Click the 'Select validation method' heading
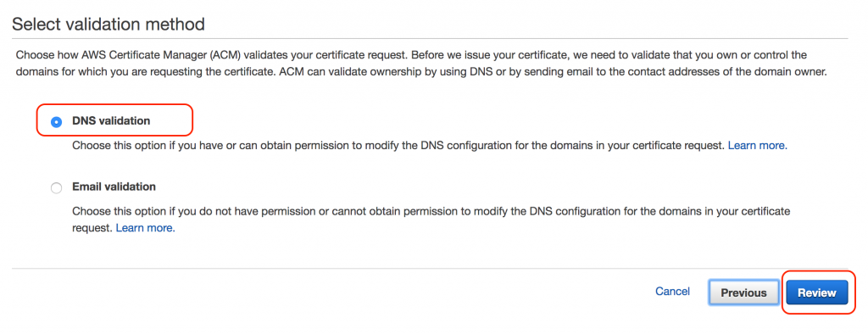This screenshot has width=868, height=334. (x=108, y=25)
